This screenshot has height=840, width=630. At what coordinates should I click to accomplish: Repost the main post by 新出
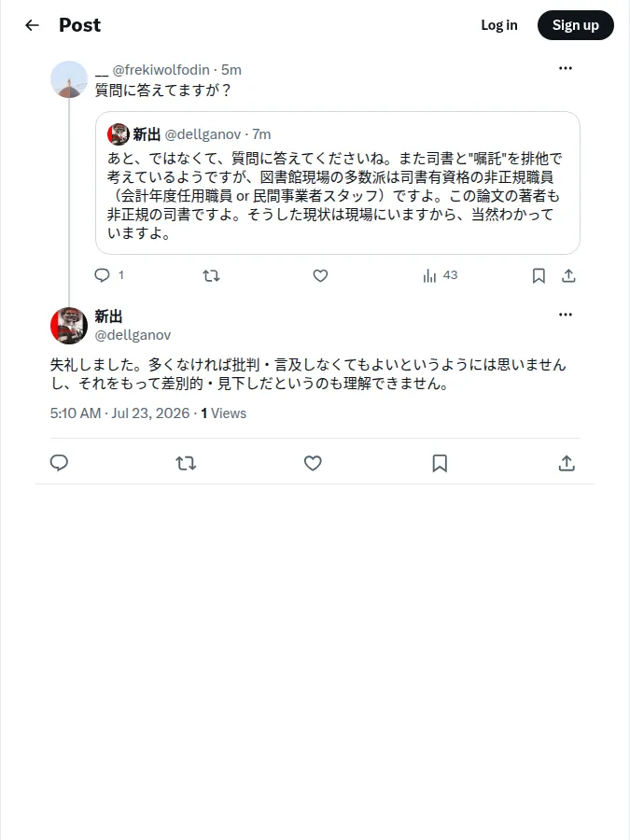pyautogui.click(x=186, y=463)
